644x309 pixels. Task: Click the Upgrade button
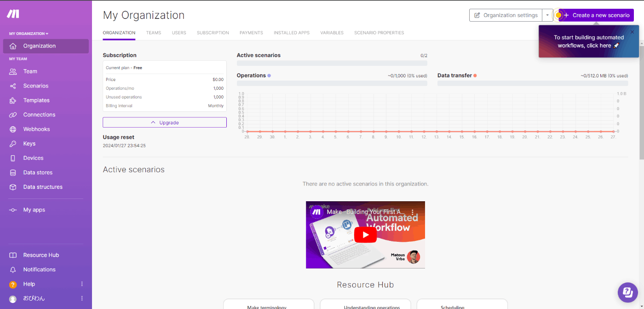[165, 122]
